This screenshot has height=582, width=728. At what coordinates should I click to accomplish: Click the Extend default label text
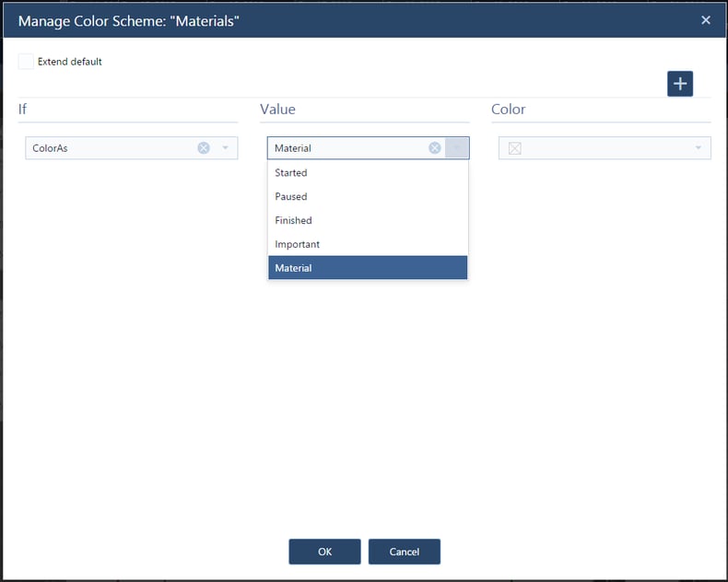coord(70,62)
